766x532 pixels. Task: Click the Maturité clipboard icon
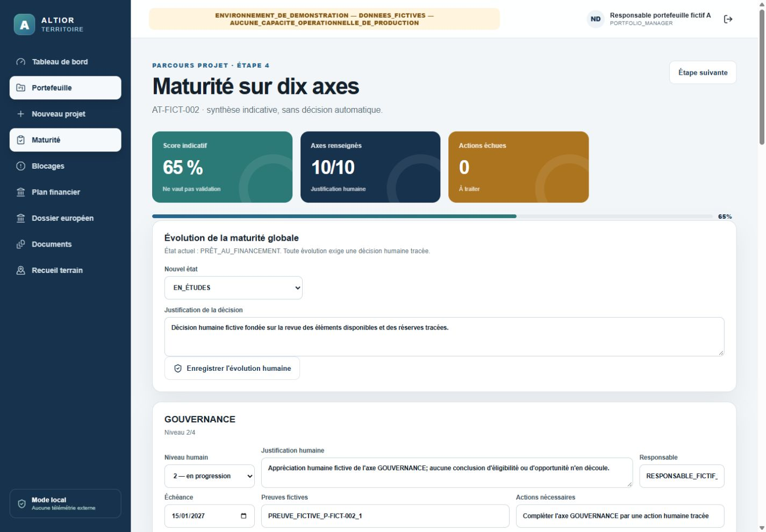coord(21,140)
